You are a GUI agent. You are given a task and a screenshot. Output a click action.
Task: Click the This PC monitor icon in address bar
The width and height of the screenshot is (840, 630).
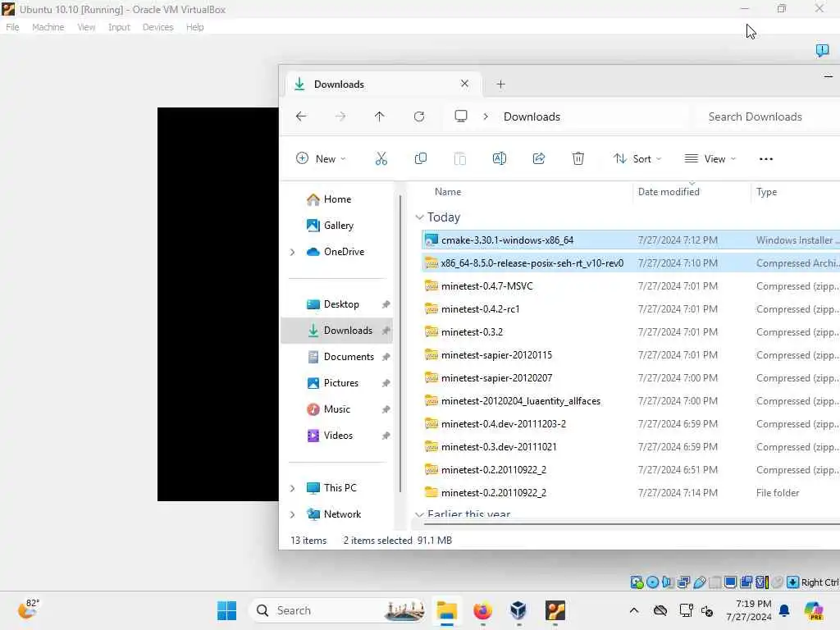point(461,116)
